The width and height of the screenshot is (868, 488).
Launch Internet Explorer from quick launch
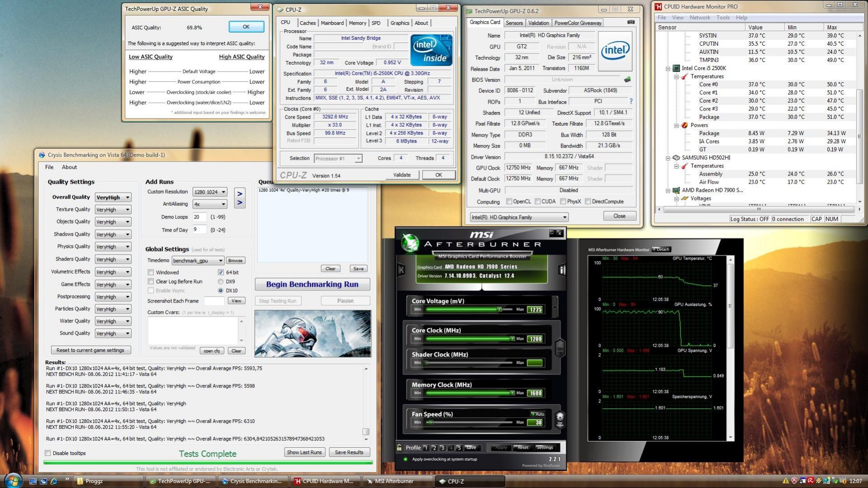54,481
